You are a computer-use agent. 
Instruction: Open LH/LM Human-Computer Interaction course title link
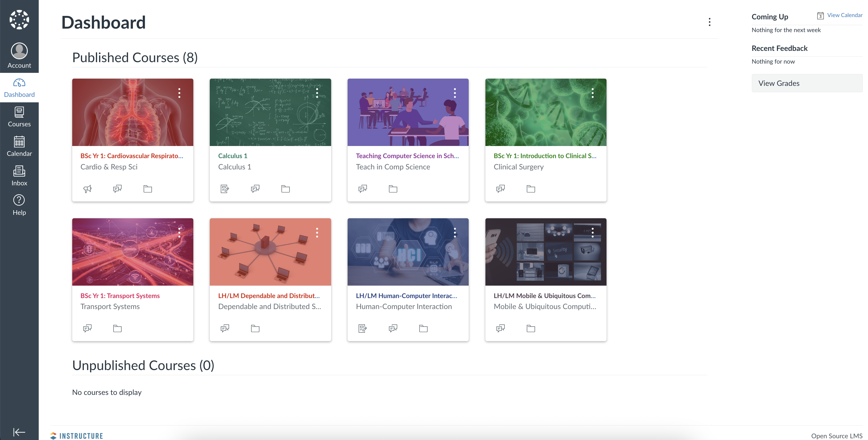click(x=406, y=296)
